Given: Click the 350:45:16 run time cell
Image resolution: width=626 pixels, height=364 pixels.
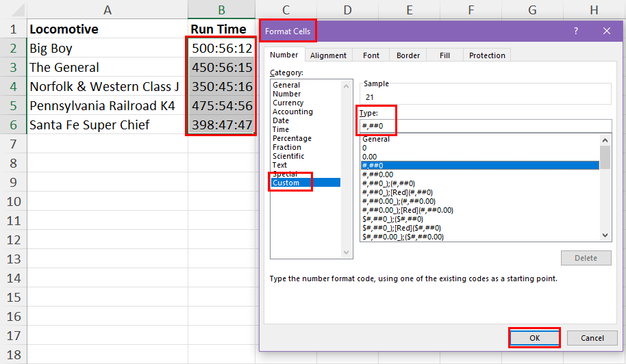Looking at the screenshot, I should coord(222,86).
